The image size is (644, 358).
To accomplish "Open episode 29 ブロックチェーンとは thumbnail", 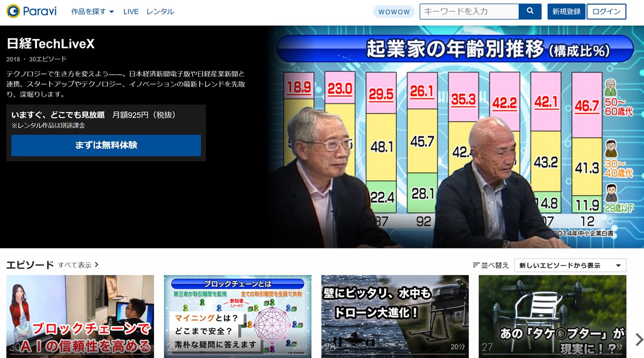I will (238, 316).
